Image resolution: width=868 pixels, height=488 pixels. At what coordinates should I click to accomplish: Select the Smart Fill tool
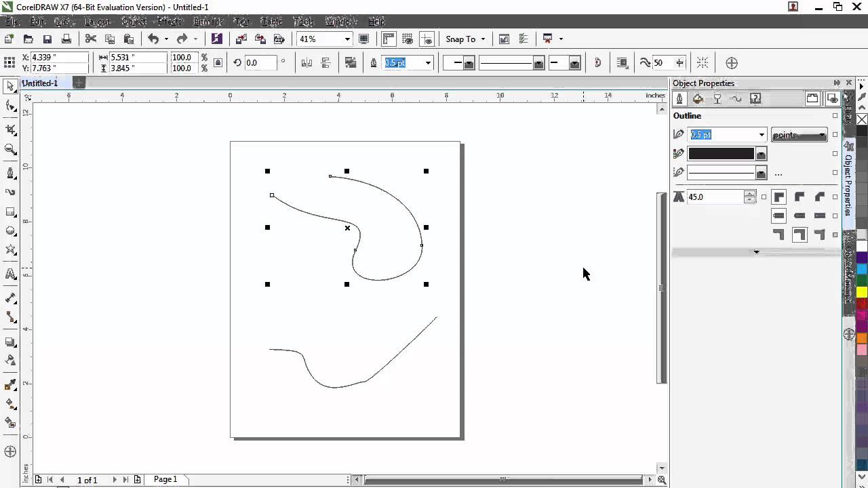(x=10, y=423)
